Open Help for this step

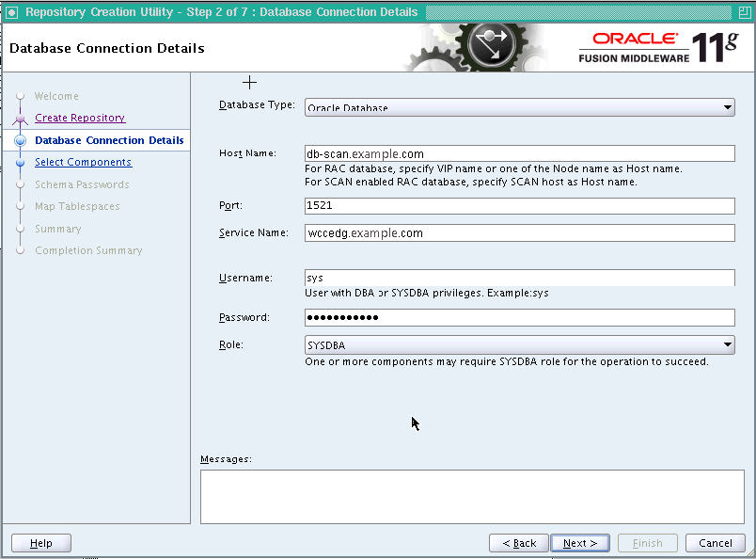pos(41,543)
